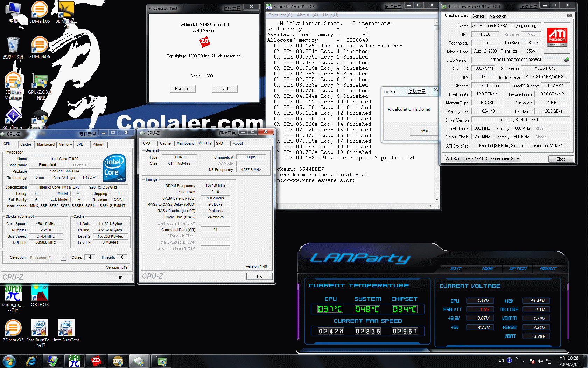Confirm the PI calculation Finish dialog
Screen dimensions: 588x368
pos(425,131)
